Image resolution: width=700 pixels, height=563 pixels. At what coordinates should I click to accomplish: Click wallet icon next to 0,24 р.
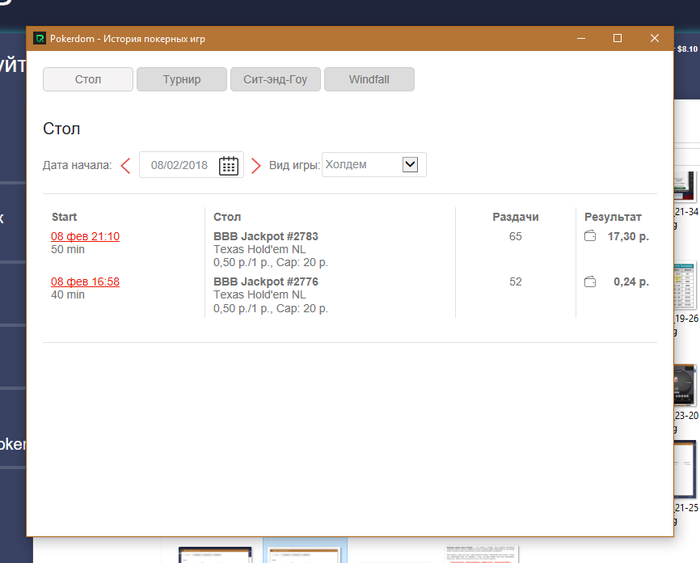pos(590,282)
